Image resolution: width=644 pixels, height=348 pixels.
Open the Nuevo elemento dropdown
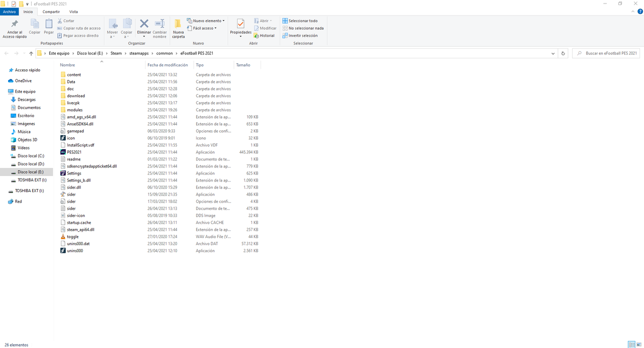pyautogui.click(x=206, y=21)
